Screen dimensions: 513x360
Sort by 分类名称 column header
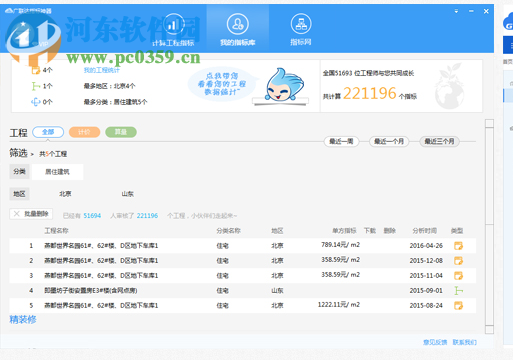[228, 231]
